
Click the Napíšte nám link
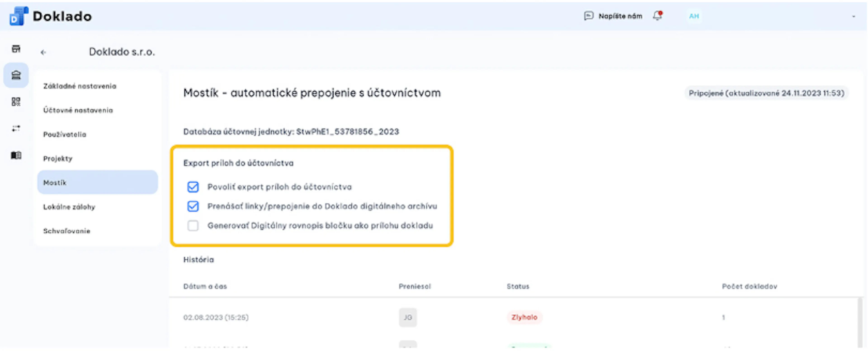(x=620, y=16)
